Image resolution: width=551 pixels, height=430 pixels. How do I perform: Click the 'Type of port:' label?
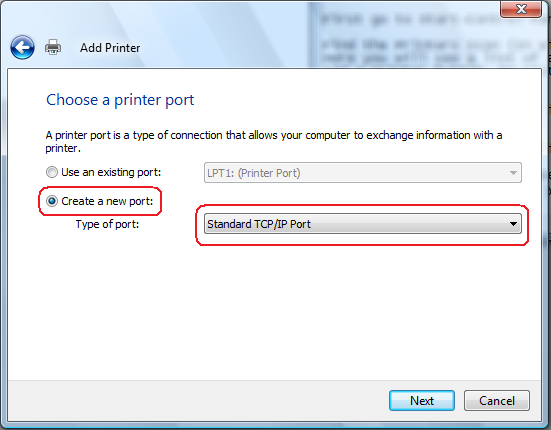point(107,224)
